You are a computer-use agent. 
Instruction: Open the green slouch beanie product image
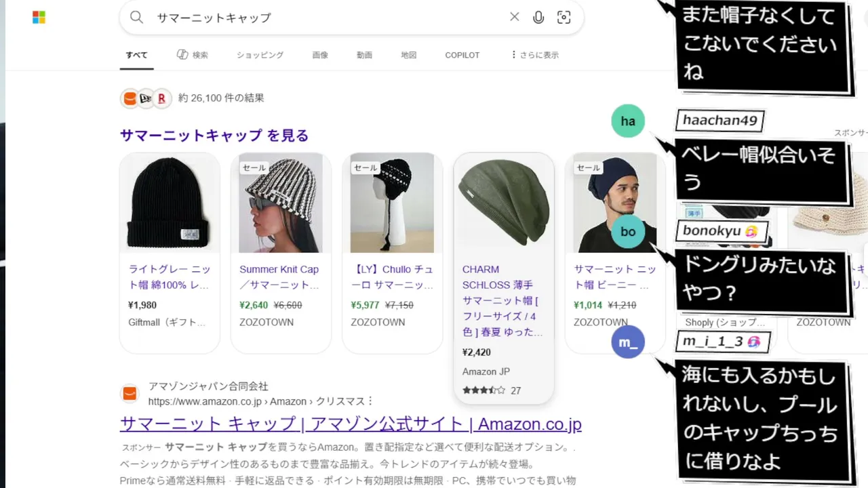click(504, 203)
